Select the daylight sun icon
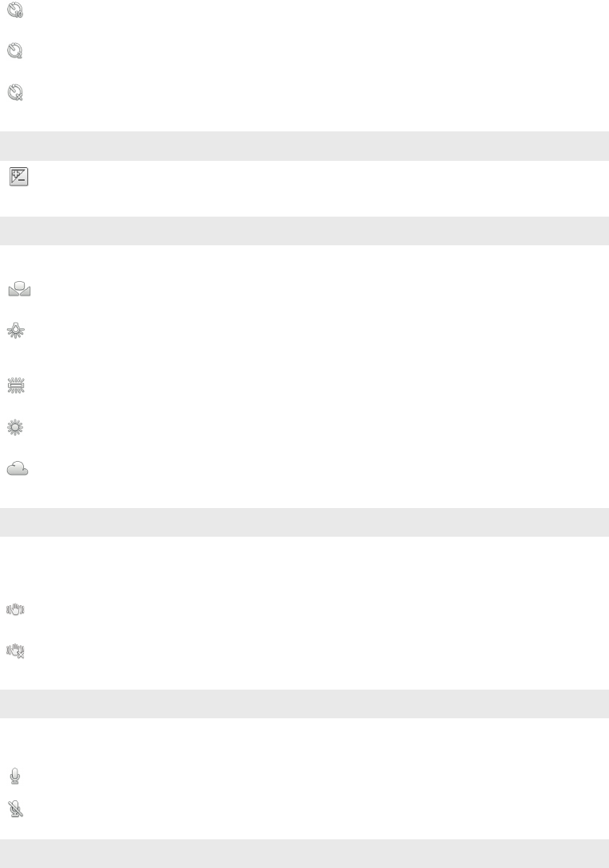The width and height of the screenshot is (609, 868). pyautogui.click(x=17, y=428)
